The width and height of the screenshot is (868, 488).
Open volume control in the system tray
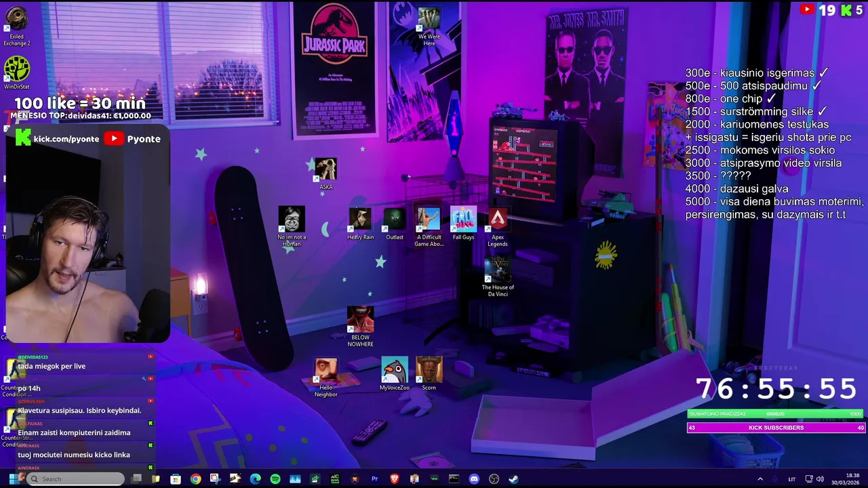point(820,479)
